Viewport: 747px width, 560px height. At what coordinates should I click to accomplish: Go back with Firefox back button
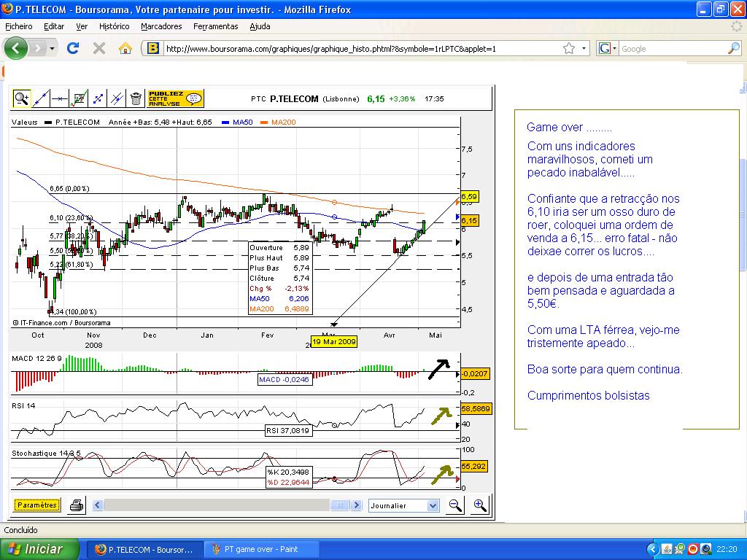click(x=16, y=48)
